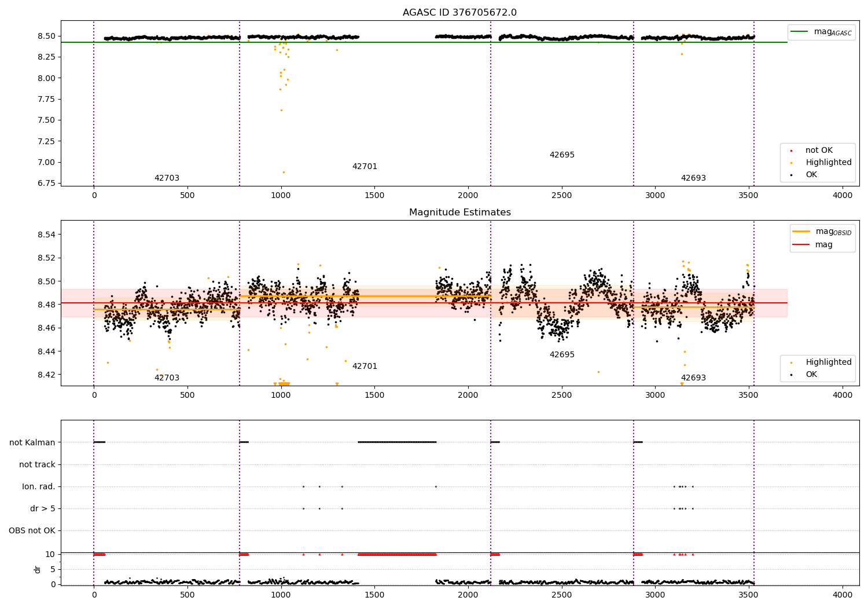Click obsid label 42701 in Magnitude Estimates plot
The width and height of the screenshot is (868, 608).
[365, 367]
